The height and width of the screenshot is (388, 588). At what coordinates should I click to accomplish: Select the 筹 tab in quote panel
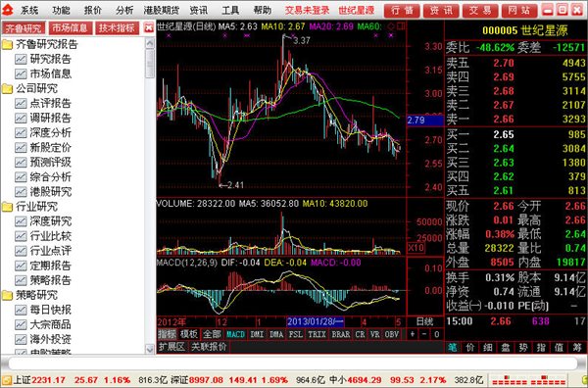(x=577, y=348)
